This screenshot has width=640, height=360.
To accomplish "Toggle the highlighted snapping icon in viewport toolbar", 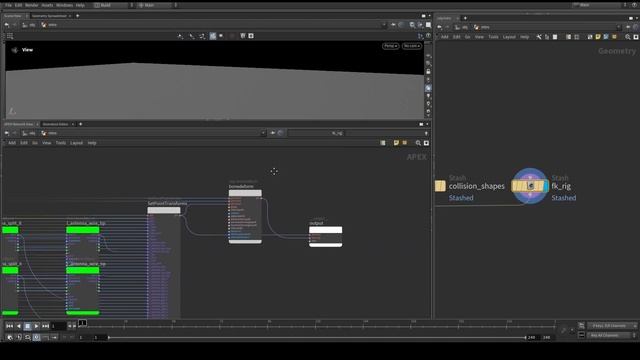I will [213, 36].
